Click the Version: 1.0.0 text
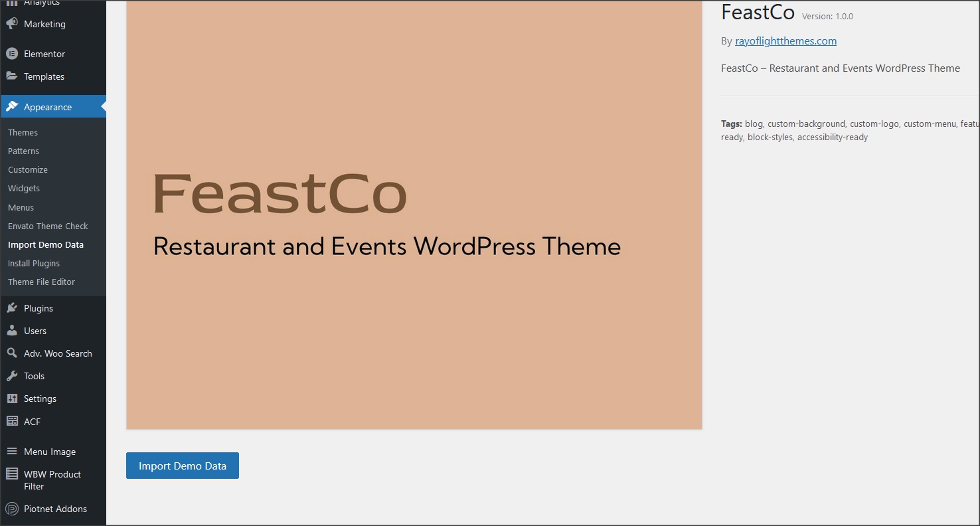 [827, 16]
